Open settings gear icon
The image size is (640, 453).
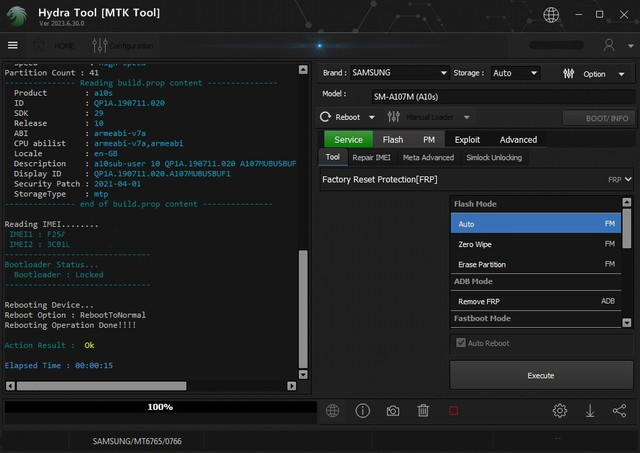click(560, 411)
